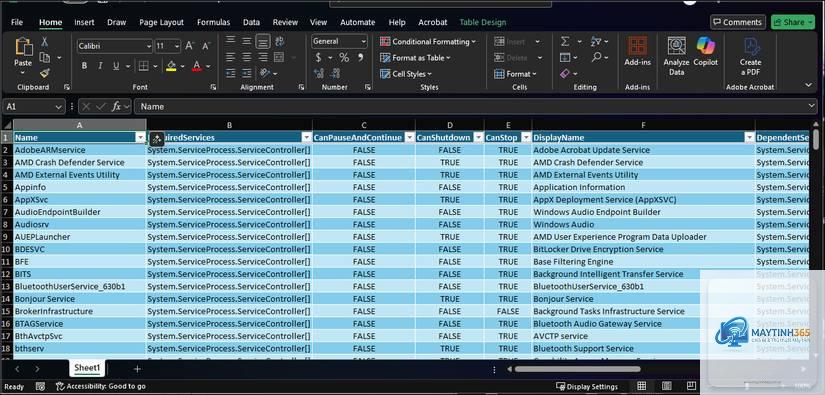Click the Decrease Indent icon
The width and height of the screenshot is (825, 395).
(x=230, y=74)
